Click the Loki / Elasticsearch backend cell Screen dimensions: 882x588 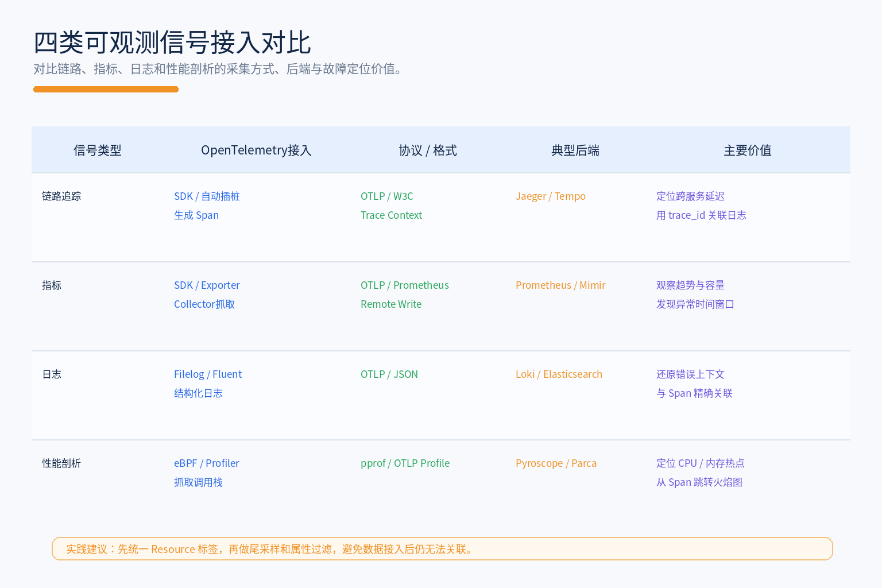[559, 374]
